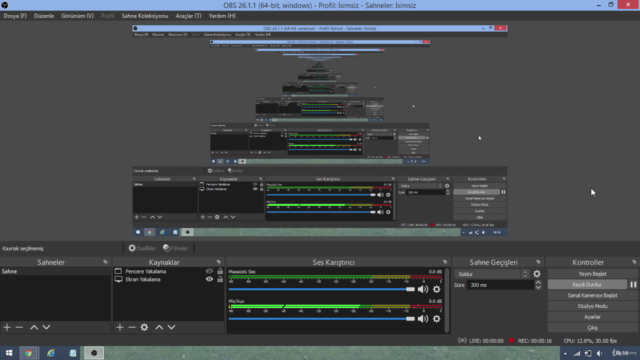Start the virtual camera with Sanal Kamerayı Başlat
This screenshot has width=640, height=360.
click(x=592, y=295)
